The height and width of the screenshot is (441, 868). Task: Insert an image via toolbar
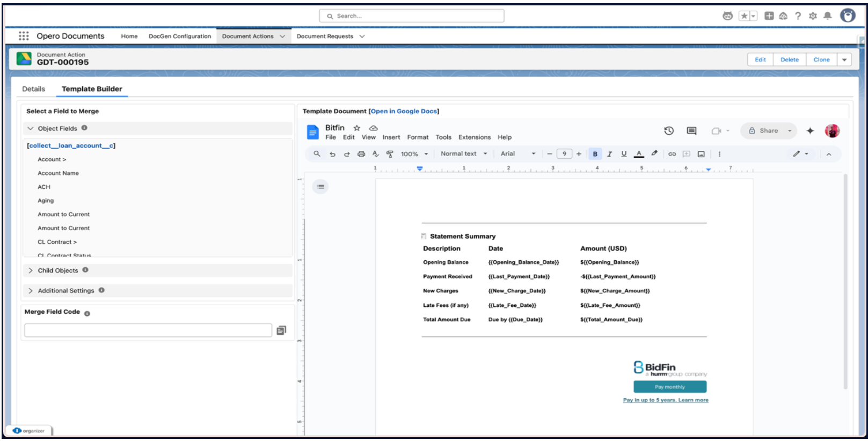coord(701,154)
